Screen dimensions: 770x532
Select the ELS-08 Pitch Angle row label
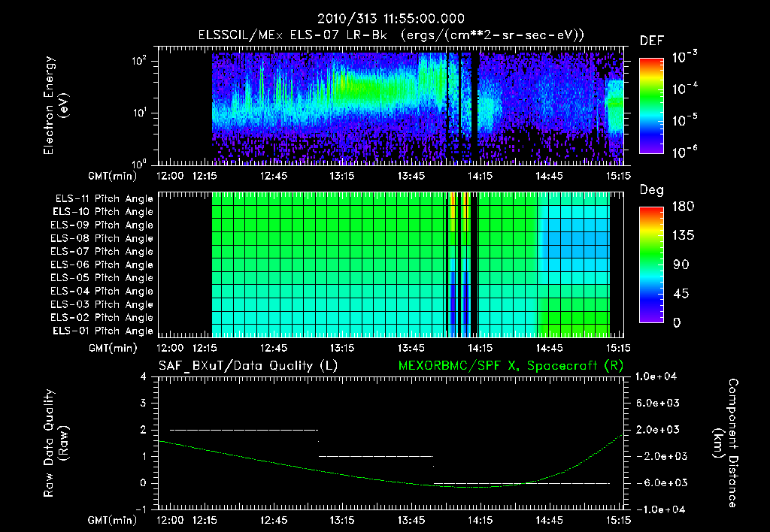pyautogui.click(x=102, y=238)
